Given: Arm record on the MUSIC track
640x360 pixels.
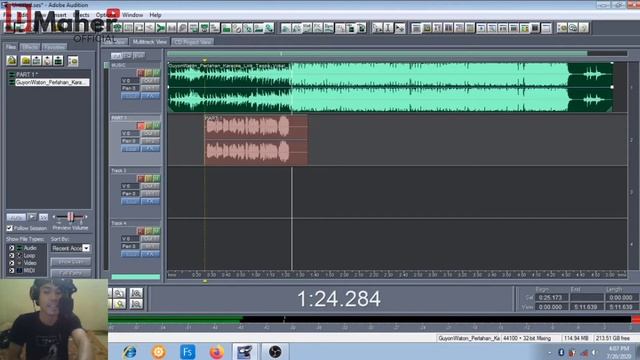Looking at the screenshot, I should coord(140,73).
